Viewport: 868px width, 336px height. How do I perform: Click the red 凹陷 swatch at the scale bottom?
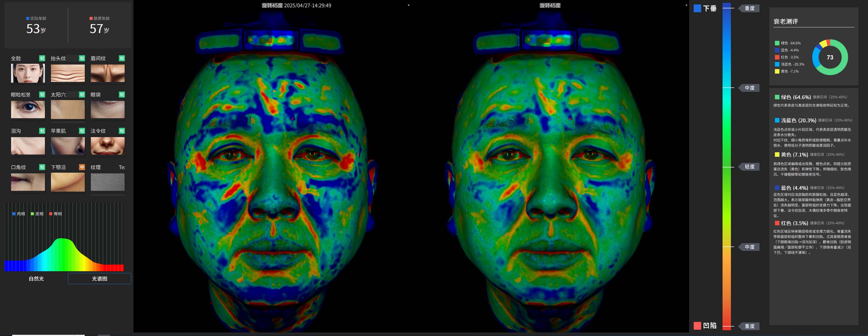coord(697,326)
